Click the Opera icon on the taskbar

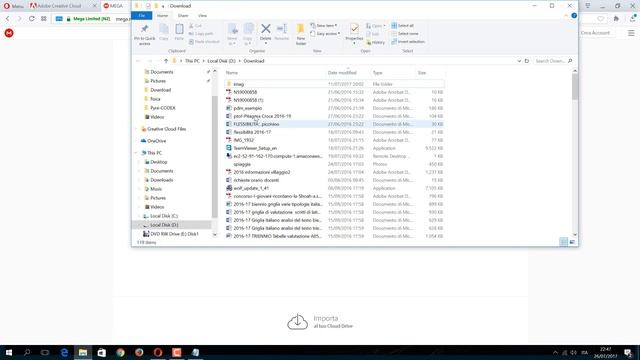pos(158,352)
